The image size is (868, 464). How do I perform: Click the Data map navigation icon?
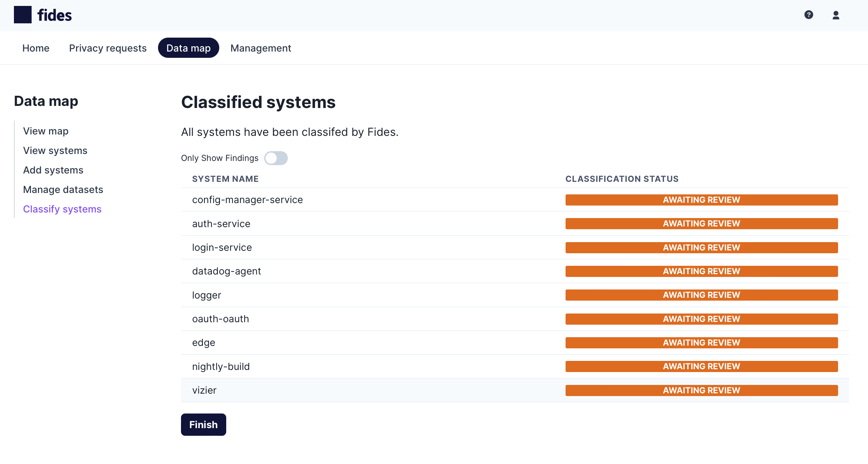point(188,48)
